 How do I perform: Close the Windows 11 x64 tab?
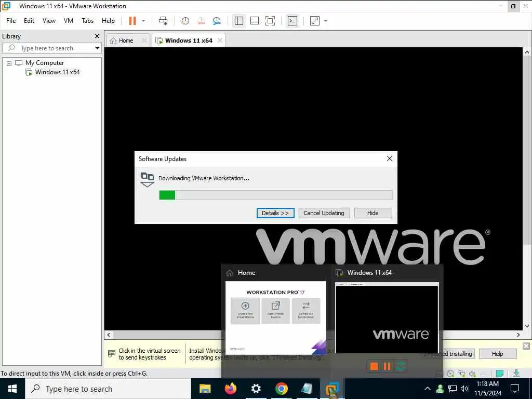click(220, 41)
